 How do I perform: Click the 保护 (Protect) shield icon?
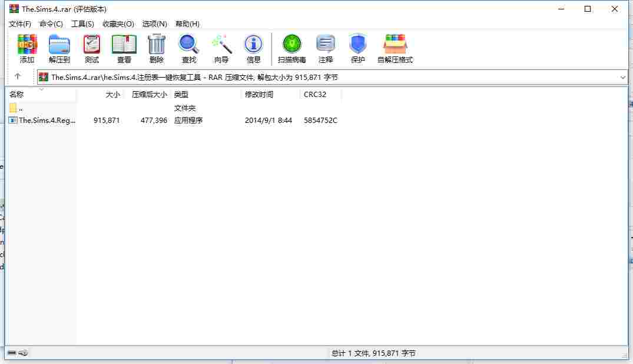click(357, 48)
